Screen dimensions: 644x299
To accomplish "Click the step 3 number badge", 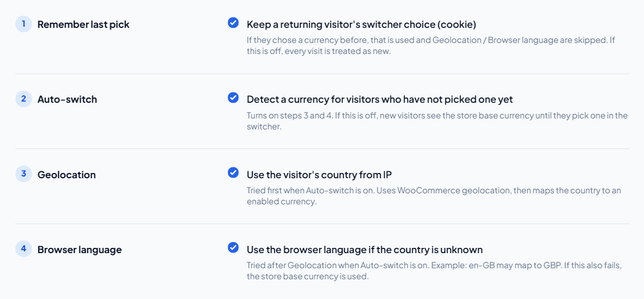I will tap(23, 174).
